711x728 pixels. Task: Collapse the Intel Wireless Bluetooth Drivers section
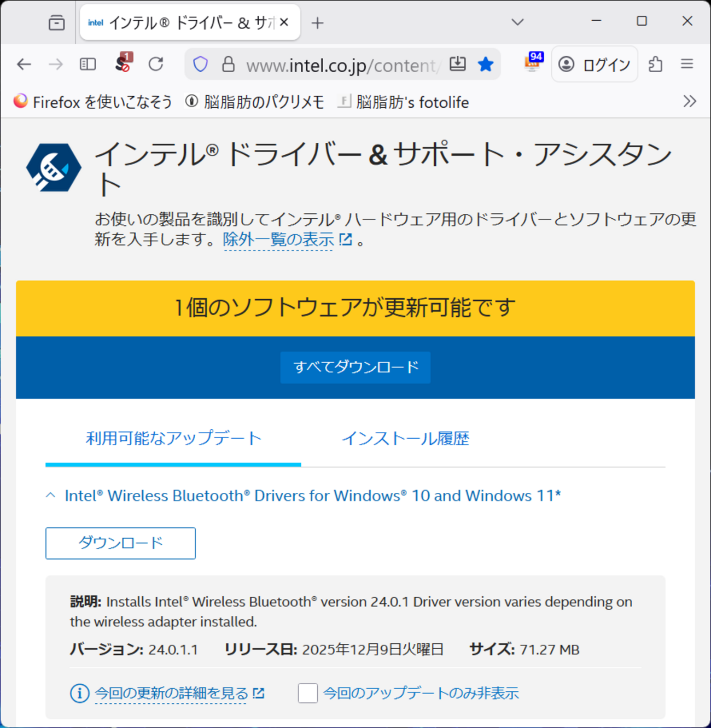pos(51,496)
